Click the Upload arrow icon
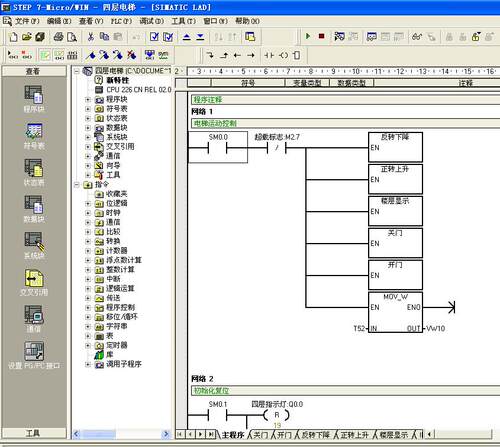The height and width of the screenshot is (447, 500). tap(187, 37)
